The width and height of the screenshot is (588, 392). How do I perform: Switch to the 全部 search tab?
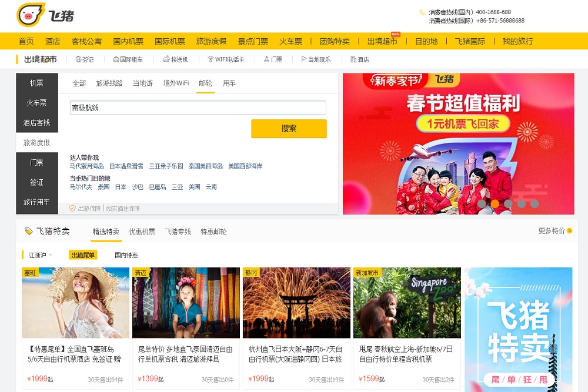coord(79,83)
